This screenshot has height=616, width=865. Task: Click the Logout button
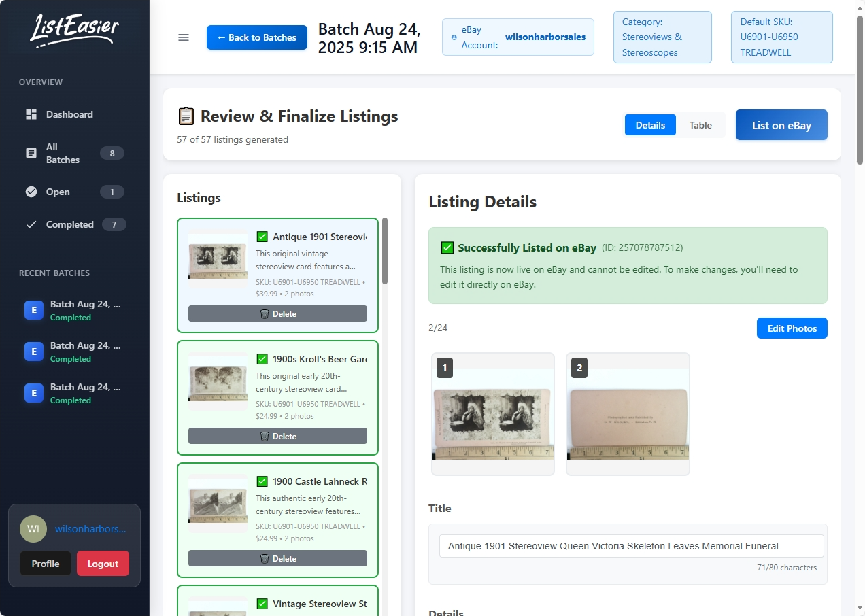tap(103, 564)
